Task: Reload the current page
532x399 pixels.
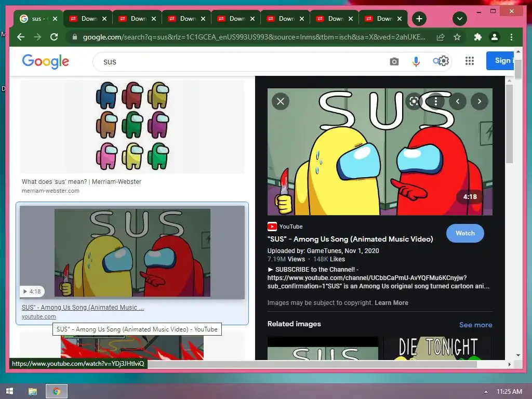Action: (x=54, y=37)
